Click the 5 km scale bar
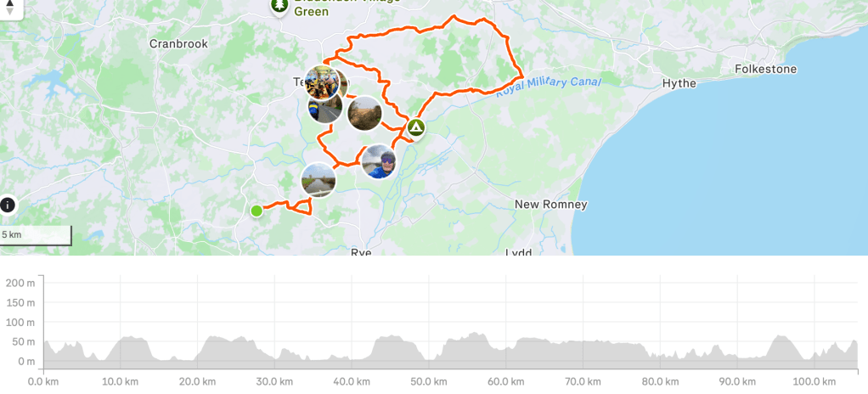The image size is (868, 394). [36, 234]
